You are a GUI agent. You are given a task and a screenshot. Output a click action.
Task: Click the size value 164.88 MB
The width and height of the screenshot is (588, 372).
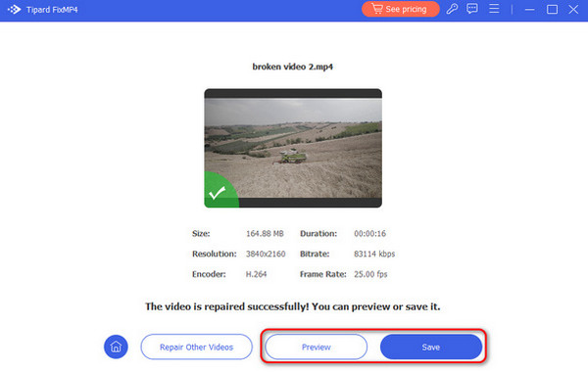(x=265, y=233)
